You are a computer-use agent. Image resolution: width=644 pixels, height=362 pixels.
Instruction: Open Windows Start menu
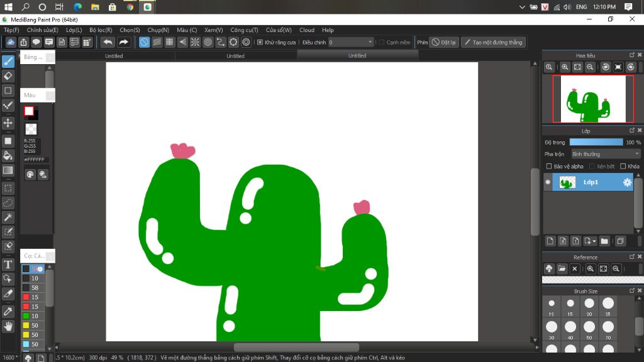tap(8, 7)
